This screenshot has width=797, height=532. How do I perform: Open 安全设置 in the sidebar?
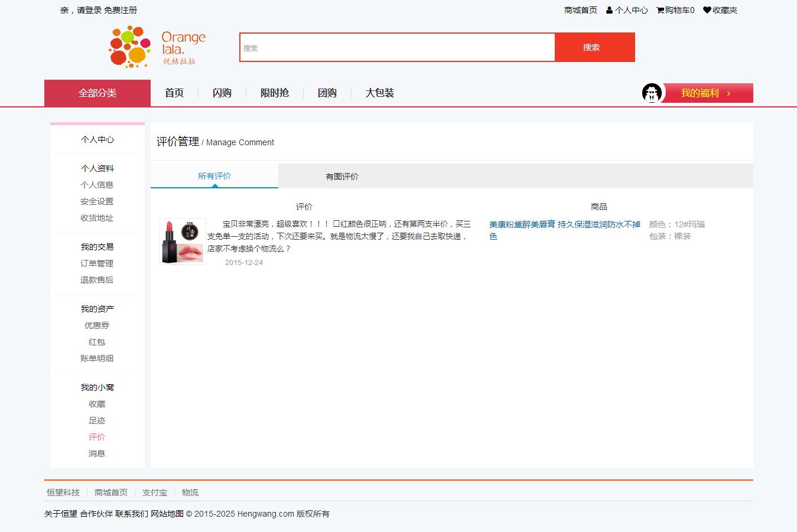97,201
